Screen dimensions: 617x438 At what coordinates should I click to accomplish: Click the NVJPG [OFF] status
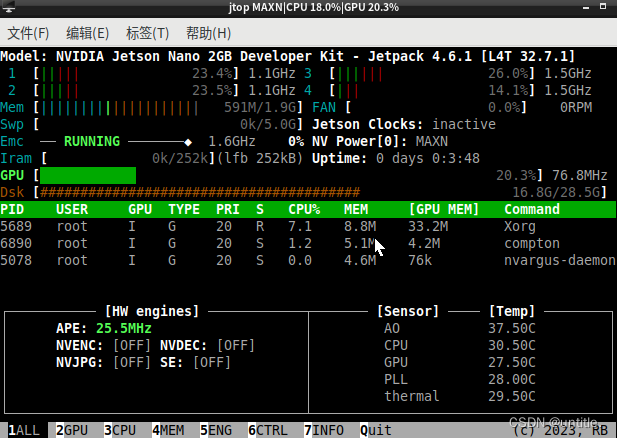click(x=132, y=362)
